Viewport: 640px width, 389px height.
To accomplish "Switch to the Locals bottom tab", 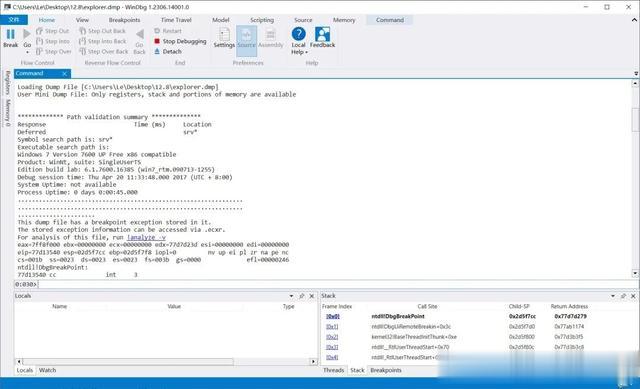I will [x=24, y=370].
